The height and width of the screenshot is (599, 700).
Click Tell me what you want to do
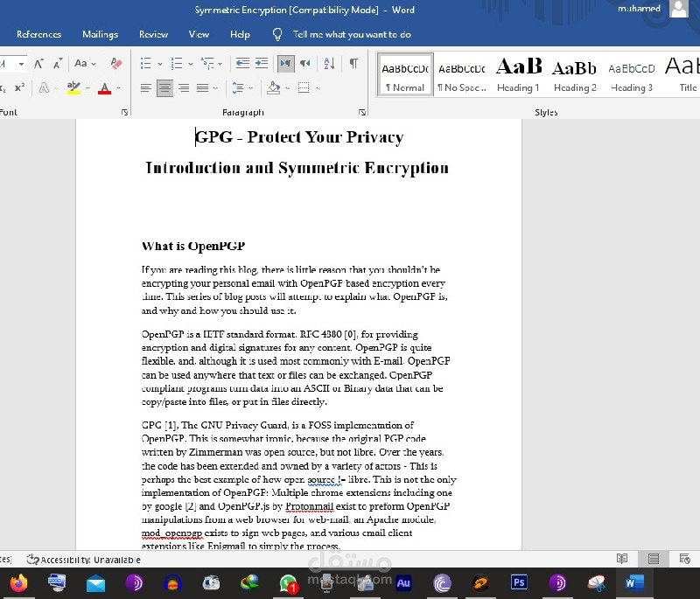352,34
